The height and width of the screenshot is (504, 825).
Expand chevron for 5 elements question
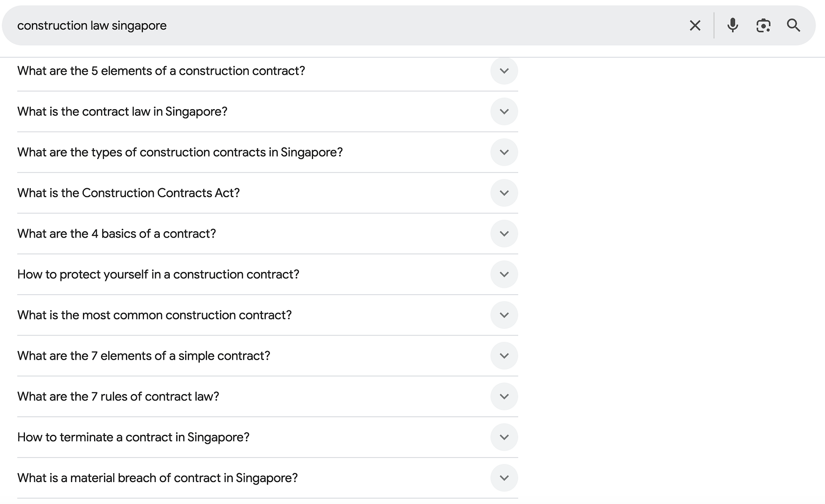tap(504, 71)
